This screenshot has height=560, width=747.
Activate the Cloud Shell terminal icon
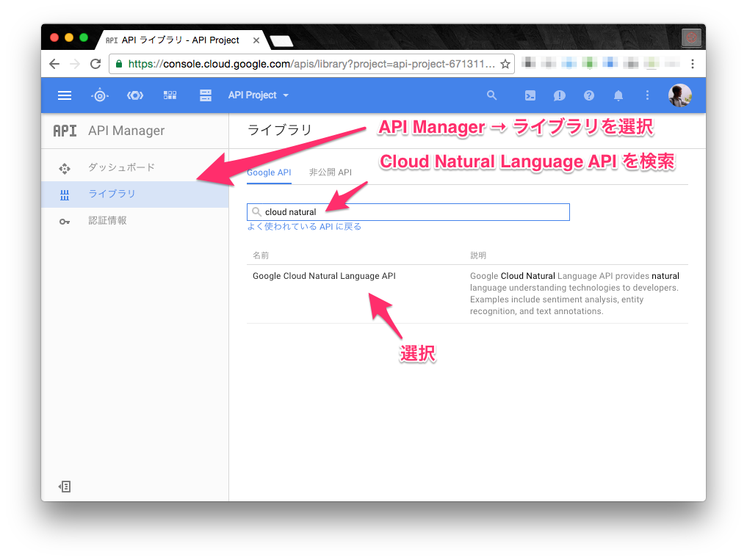tap(530, 95)
